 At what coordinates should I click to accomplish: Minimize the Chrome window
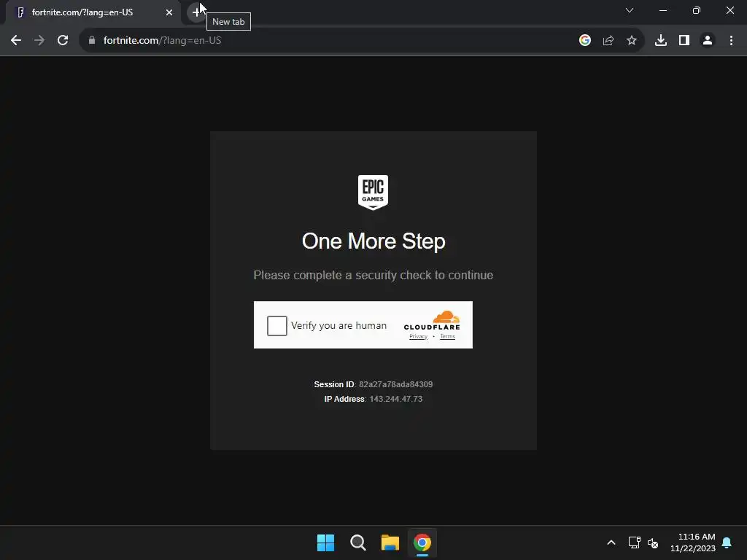coord(662,10)
